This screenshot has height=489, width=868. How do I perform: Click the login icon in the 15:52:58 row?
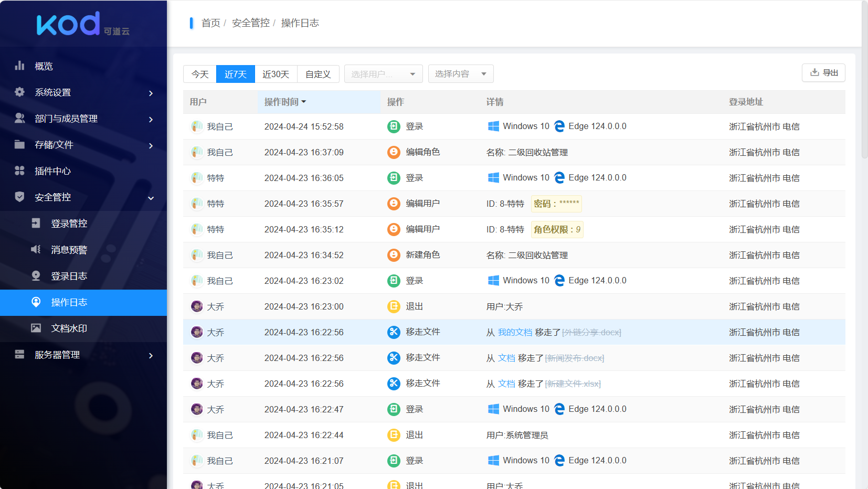(394, 126)
